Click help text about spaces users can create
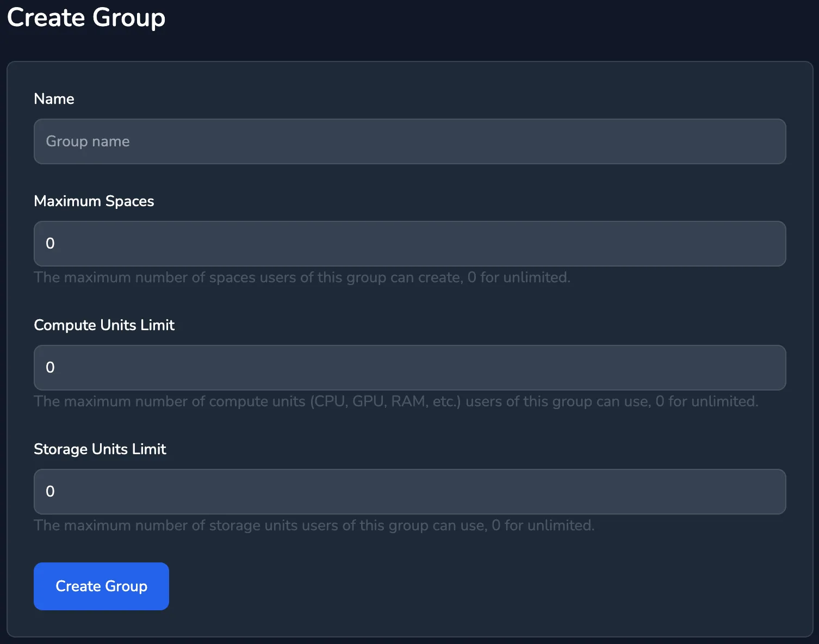 point(302,277)
